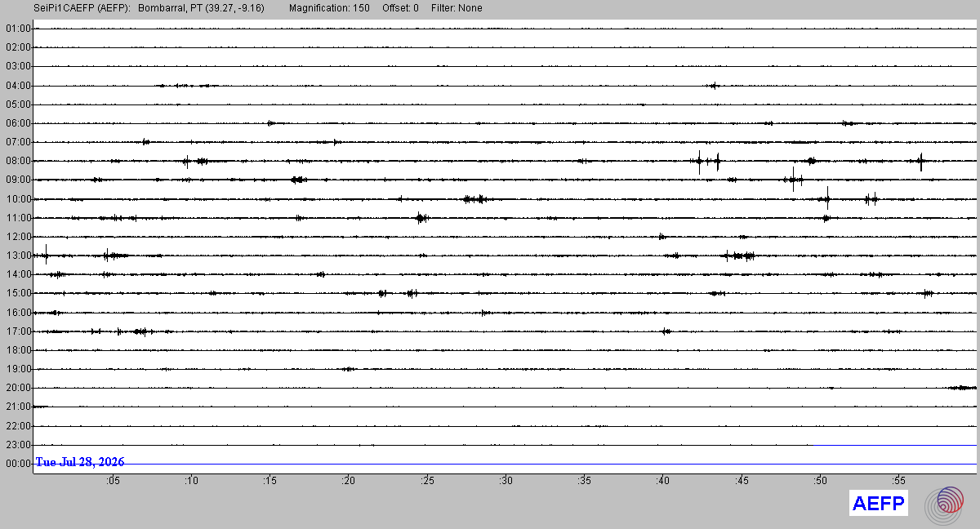Click the :15 minute axis marker
Image resolution: width=980 pixels, height=529 pixels.
(269, 481)
